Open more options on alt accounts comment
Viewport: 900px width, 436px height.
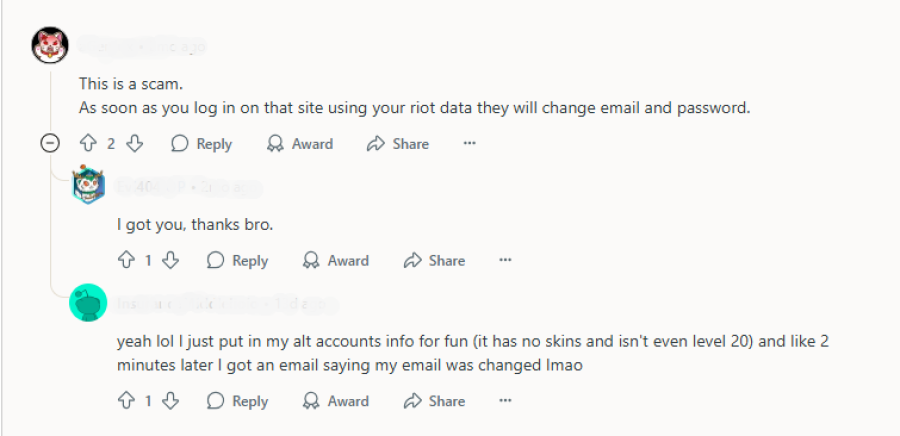(505, 401)
